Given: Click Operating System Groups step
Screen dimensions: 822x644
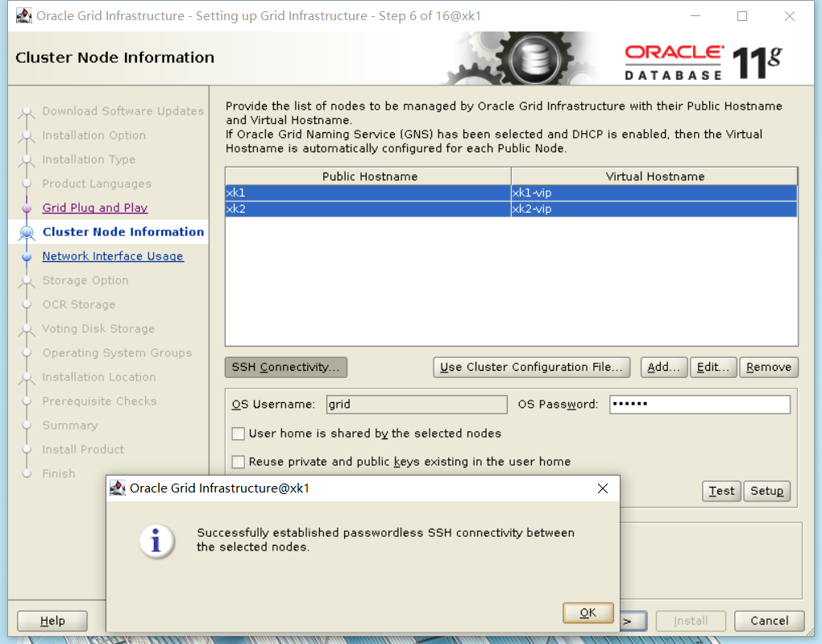Looking at the screenshot, I should click(117, 353).
